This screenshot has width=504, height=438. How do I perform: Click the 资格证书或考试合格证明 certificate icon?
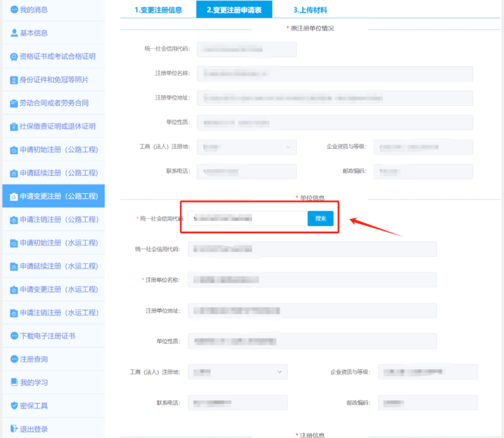point(13,57)
